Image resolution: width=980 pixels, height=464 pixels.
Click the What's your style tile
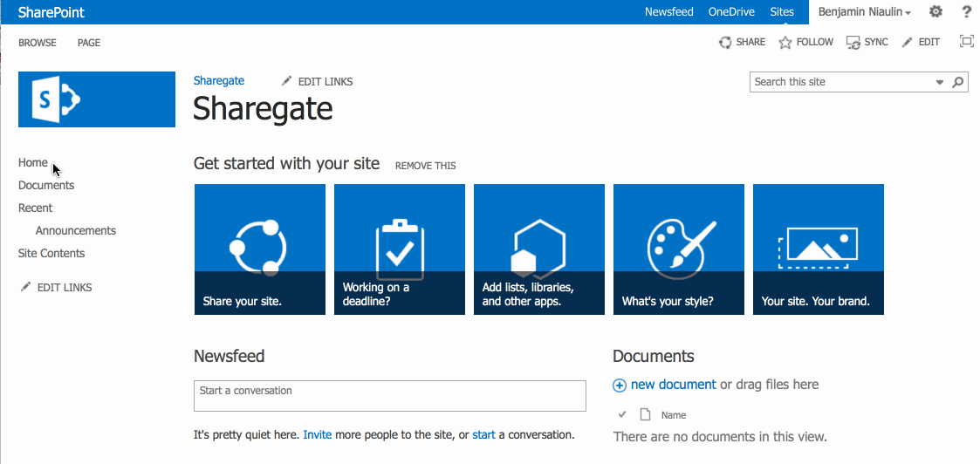679,249
